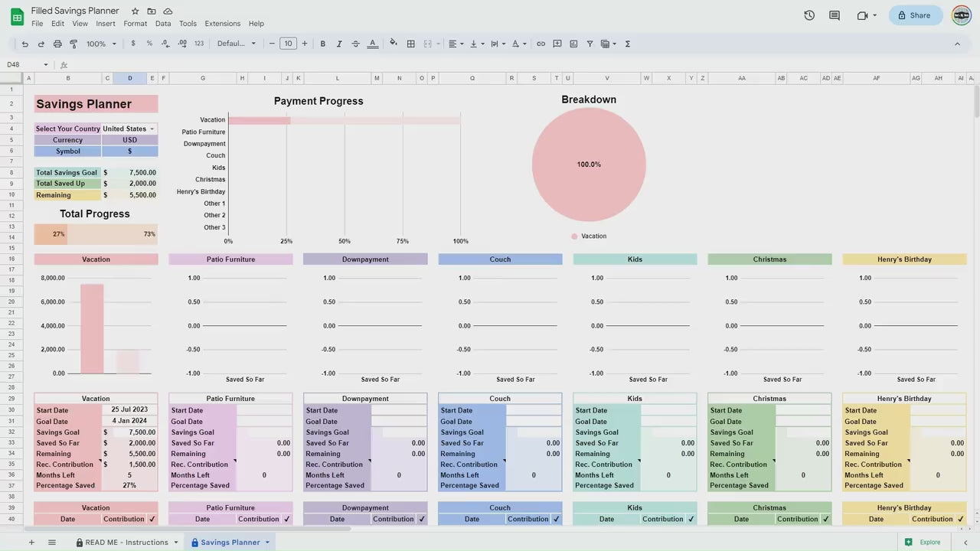Open comment history via the speech bubble icon
The height and width of the screenshot is (551, 980).
(834, 15)
